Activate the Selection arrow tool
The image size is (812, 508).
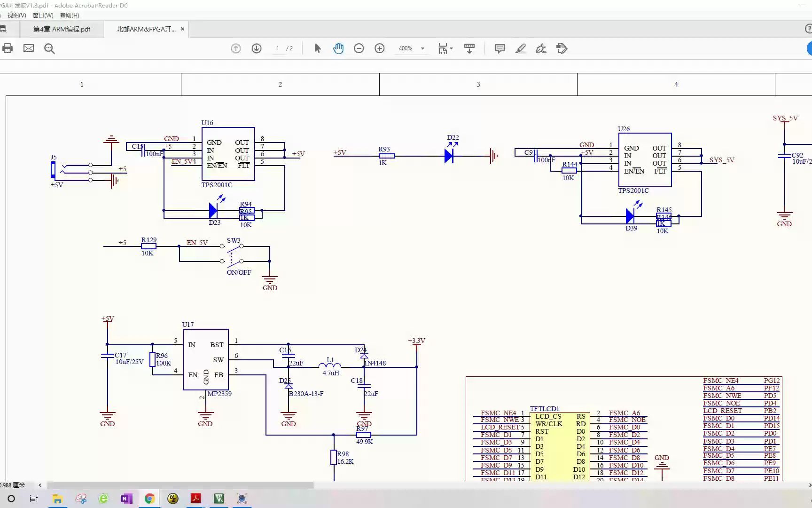click(318, 48)
